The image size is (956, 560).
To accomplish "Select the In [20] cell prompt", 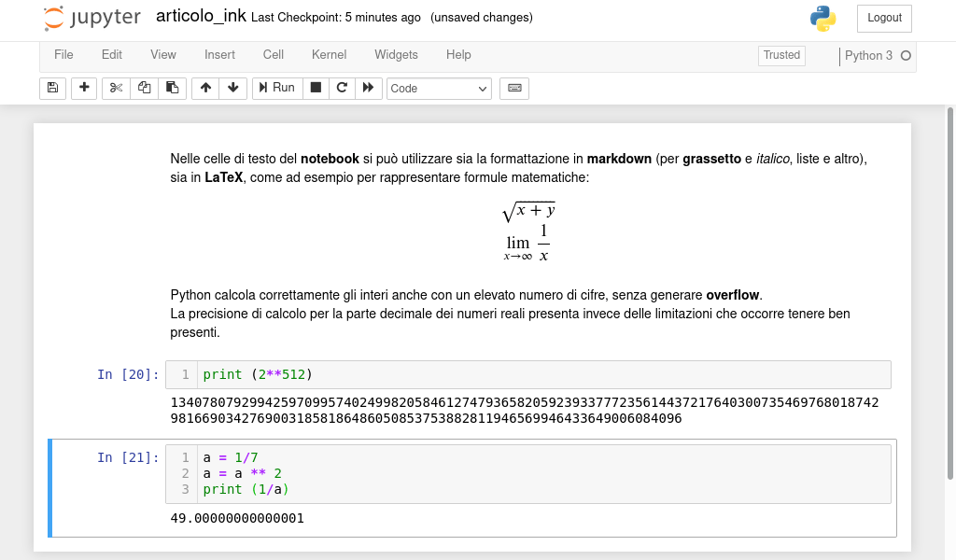I will (128, 374).
